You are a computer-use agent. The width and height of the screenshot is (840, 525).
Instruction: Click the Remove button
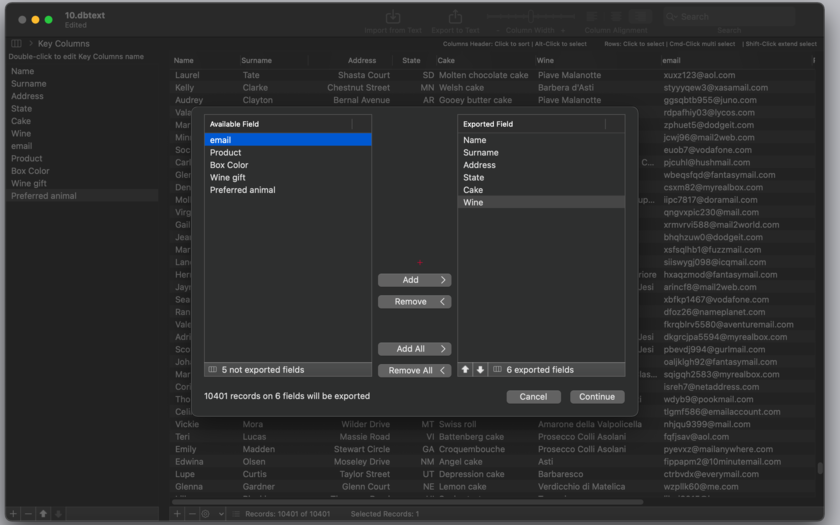click(x=415, y=302)
